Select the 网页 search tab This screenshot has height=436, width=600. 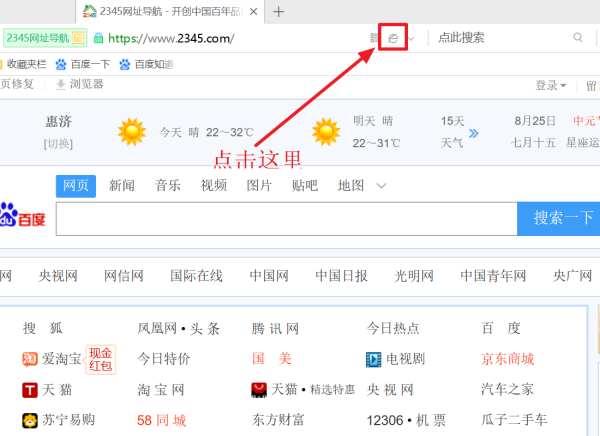click(76, 186)
